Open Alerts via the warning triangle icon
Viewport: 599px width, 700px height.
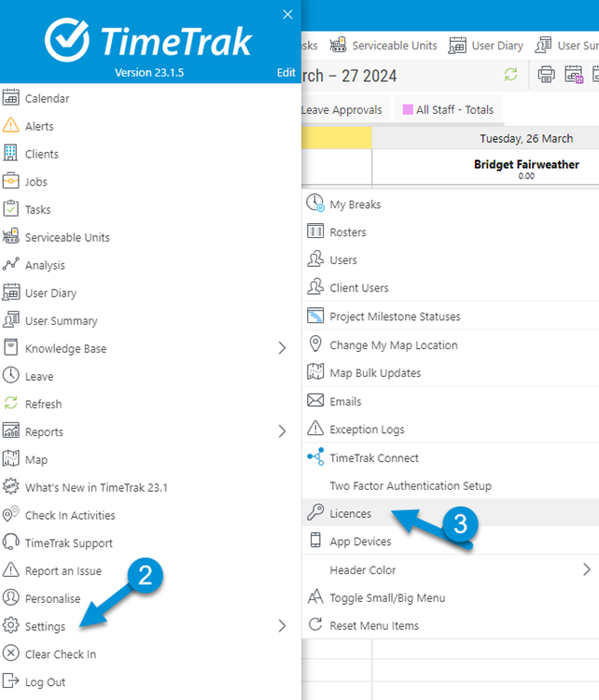tap(11, 126)
